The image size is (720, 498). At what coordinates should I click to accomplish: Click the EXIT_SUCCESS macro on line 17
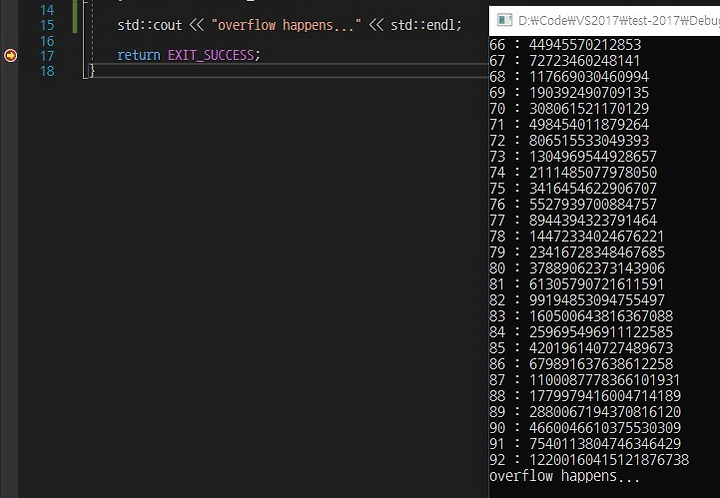point(211,55)
